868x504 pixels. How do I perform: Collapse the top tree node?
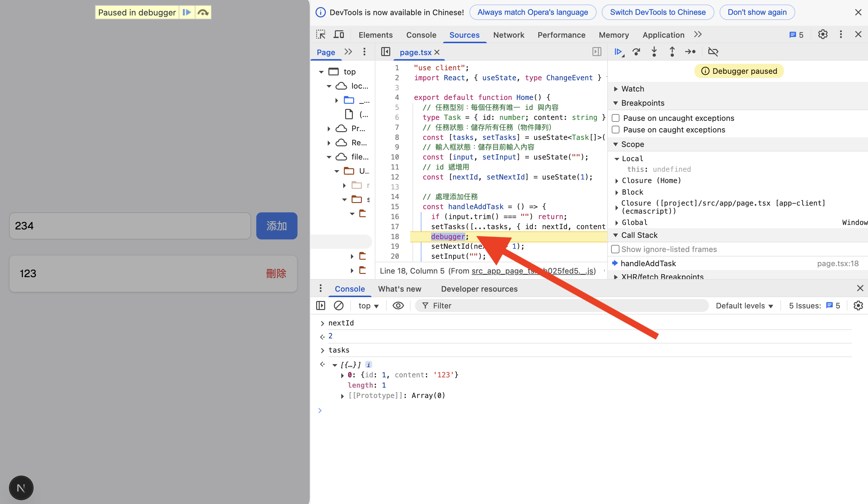321,72
